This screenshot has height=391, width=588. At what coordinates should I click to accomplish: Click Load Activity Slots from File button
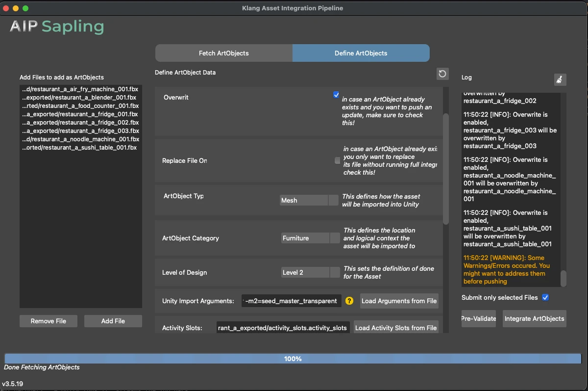coord(396,328)
